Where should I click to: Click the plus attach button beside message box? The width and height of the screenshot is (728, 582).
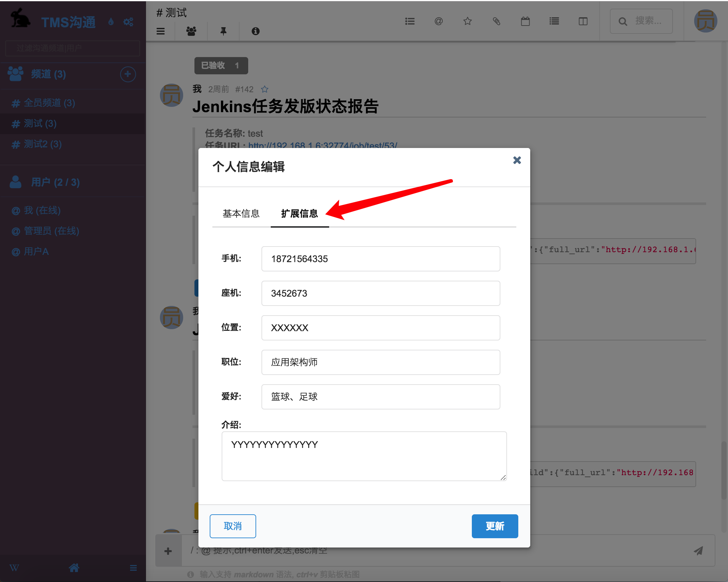(x=168, y=551)
